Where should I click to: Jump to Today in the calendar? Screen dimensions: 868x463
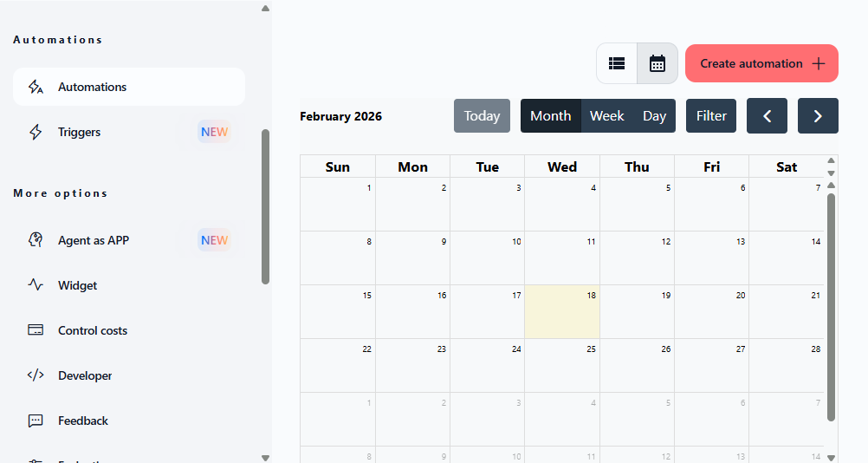[482, 116]
